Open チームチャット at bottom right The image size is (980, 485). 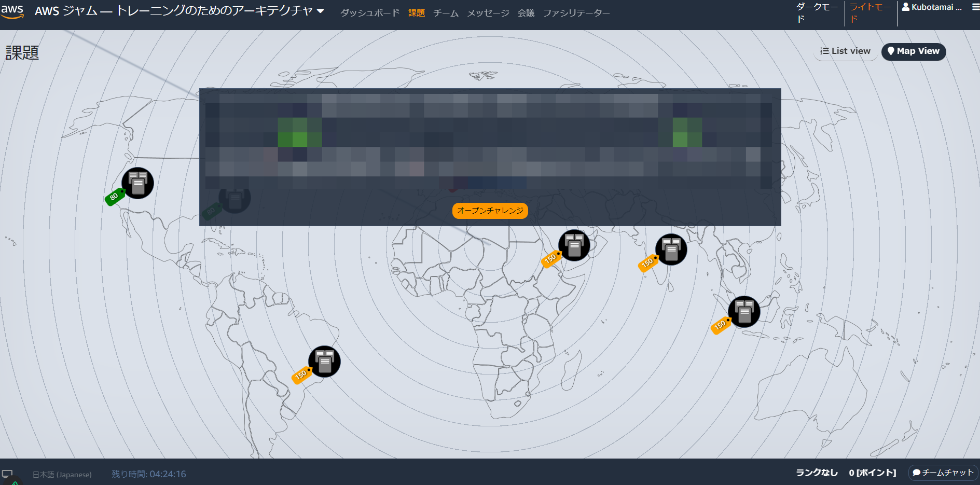[x=943, y=473]
